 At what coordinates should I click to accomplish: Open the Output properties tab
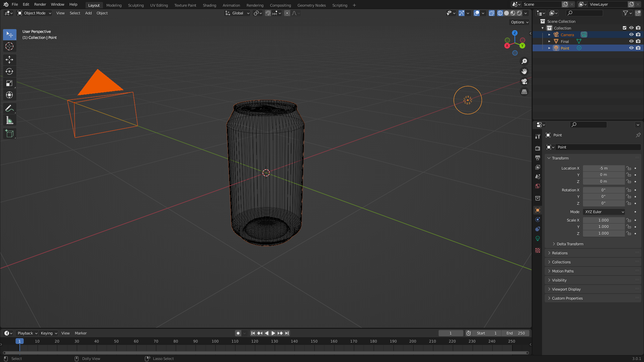pyautogui.click(x=538, y=158)
